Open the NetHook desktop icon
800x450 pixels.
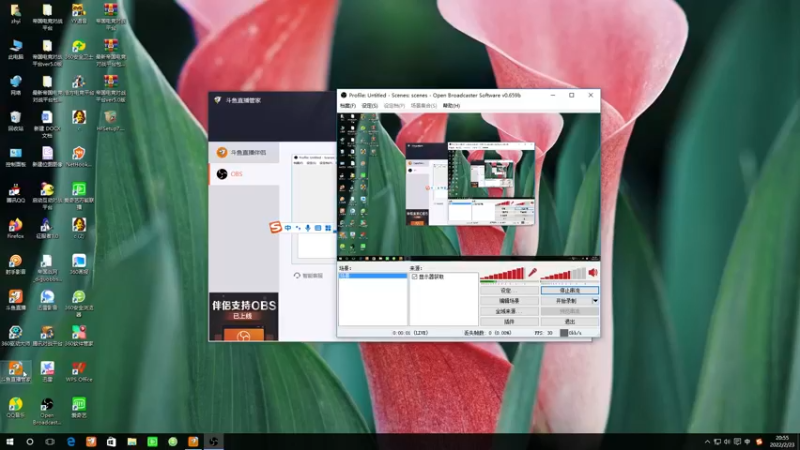pyautogui.click(x=79, y=157)
